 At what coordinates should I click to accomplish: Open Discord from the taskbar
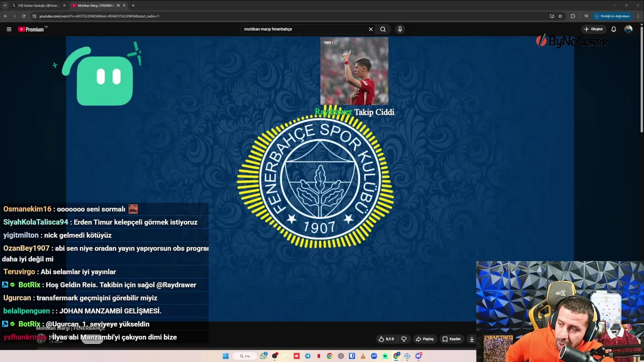[x=419, y=356]
